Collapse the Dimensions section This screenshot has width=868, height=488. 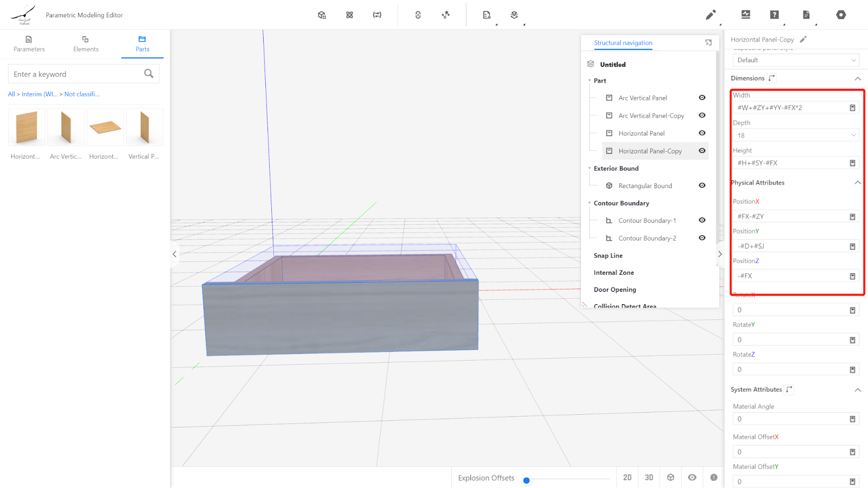click(x=858, y=79)
